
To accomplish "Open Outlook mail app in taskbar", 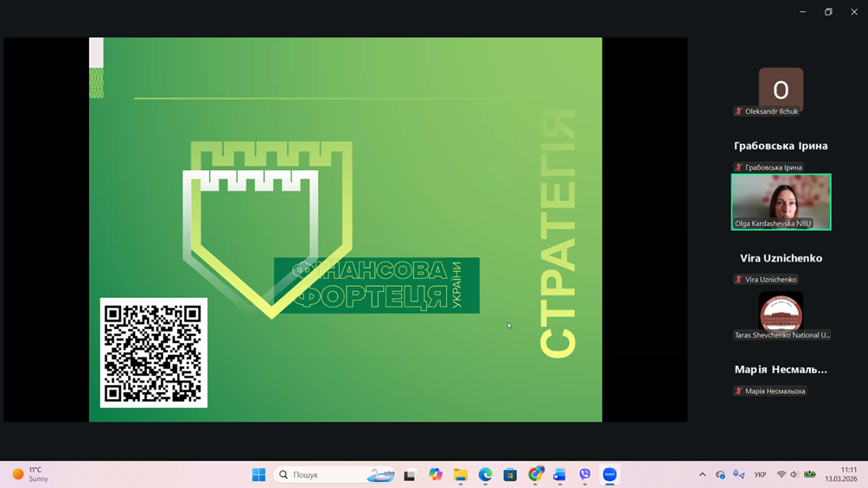I will (x=559, y=474).
